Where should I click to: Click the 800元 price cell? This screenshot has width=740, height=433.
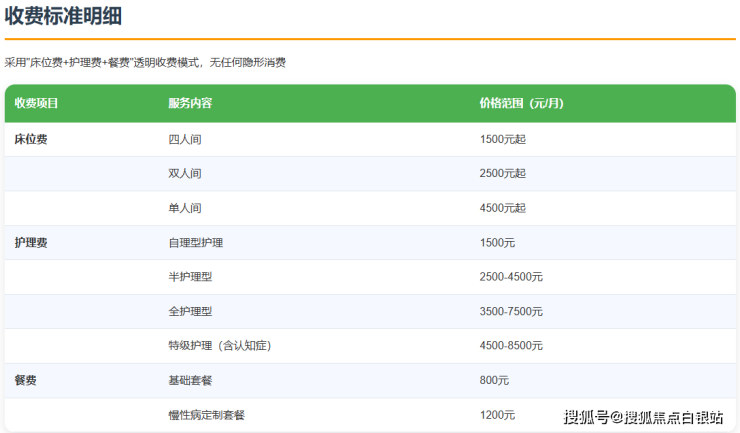coord(494,380)
